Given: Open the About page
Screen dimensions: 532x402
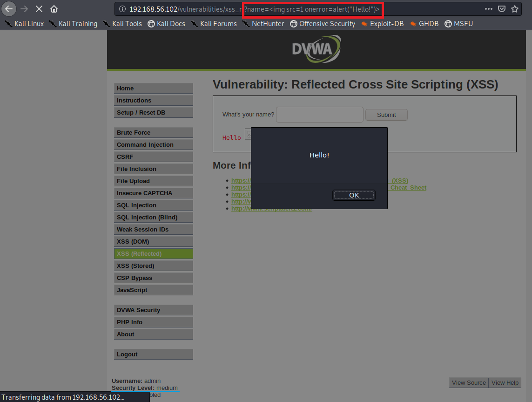Looking at the screenshot, I should tap(153, 334).
